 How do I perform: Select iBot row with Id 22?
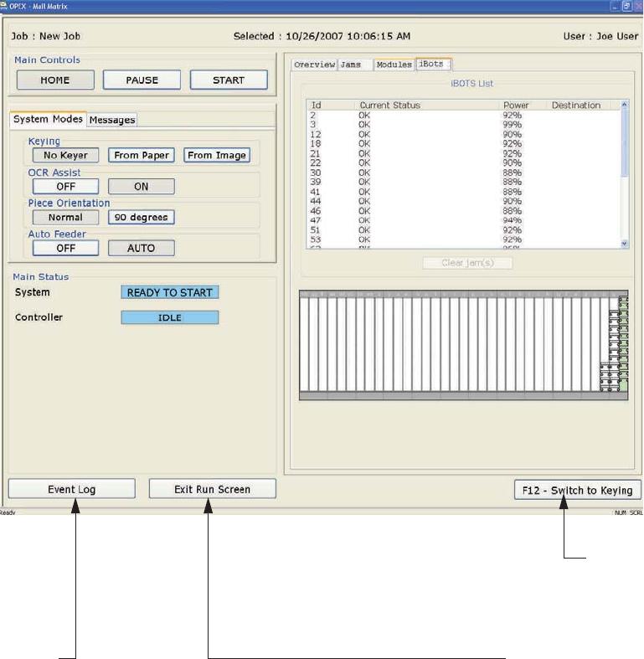click(464, 163)
